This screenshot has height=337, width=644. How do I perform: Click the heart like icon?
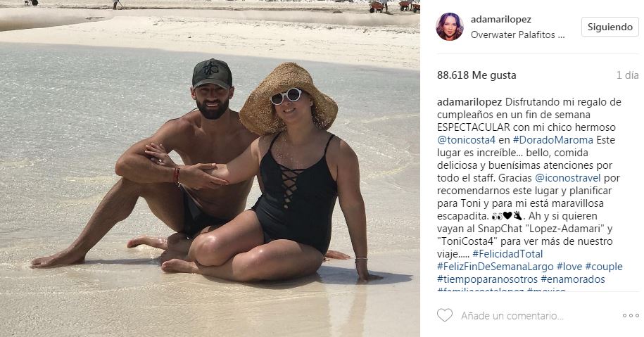(444, 315)
